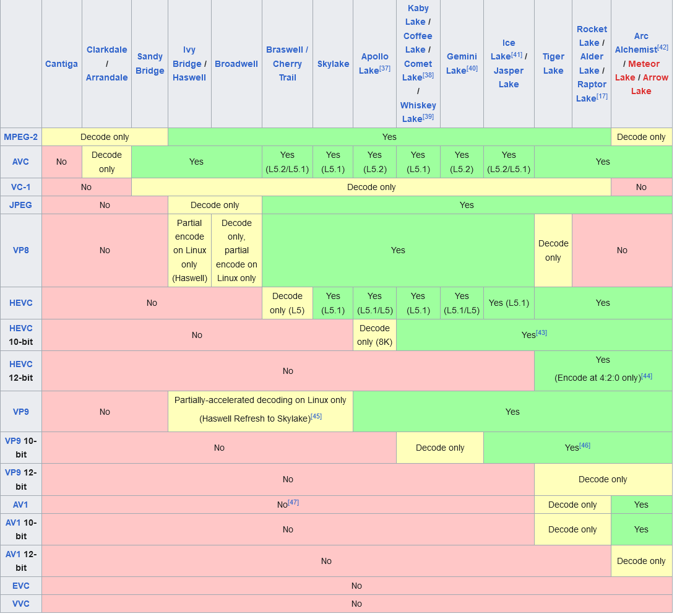This screenshot has height=616, width=677.
Task: Click the EVC row header link
Action: point(20,586)
